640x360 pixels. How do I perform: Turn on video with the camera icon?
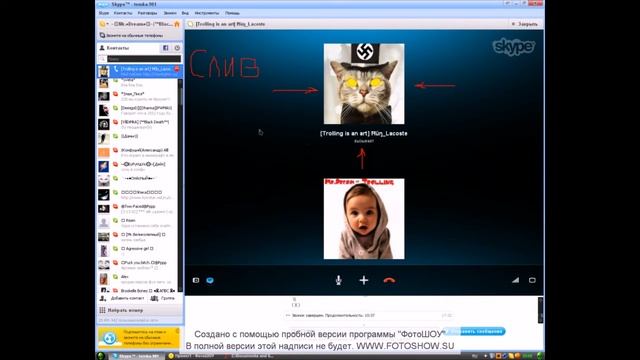coord(196,280)
